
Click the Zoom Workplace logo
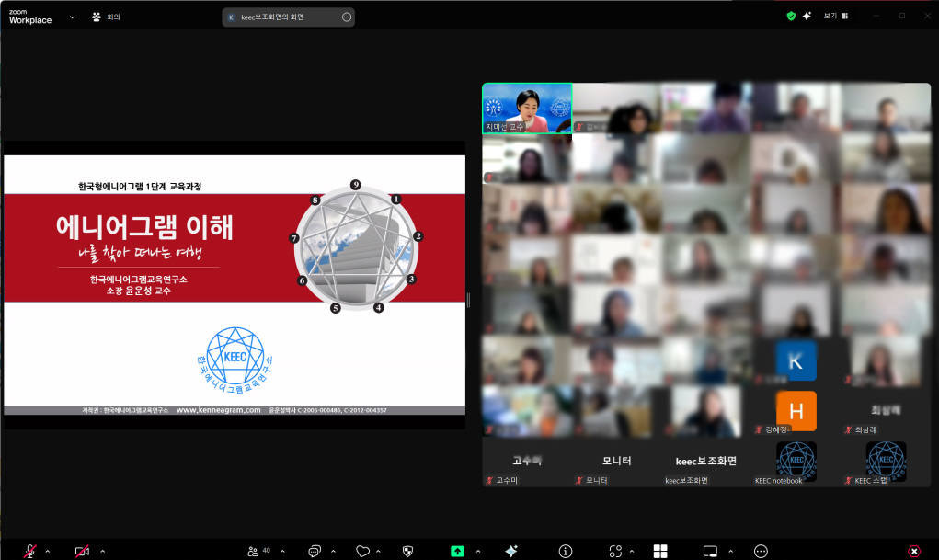[30, 17]
